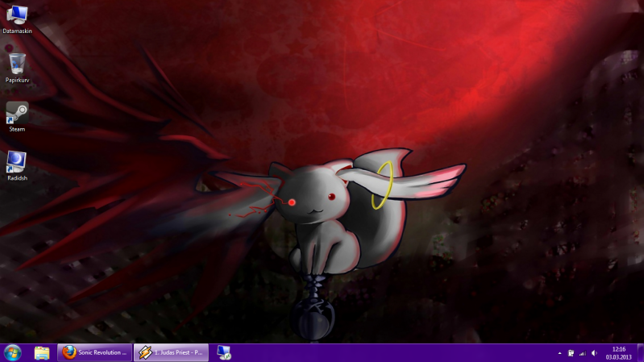Open Windows Explorer from the taskbar
The height and width of the screenshot is (362, 644).
[x=41, y=353]
